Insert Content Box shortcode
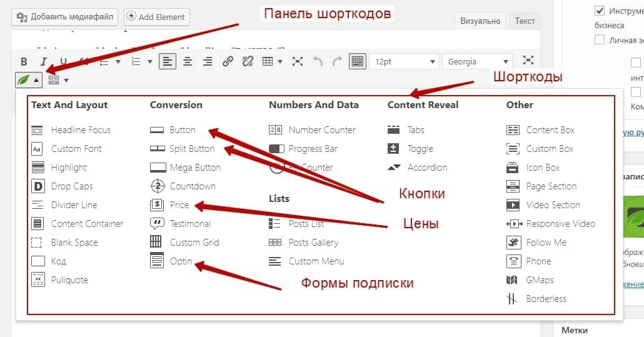This screenshot has height=337, width=644. click(x=540, y=130)
